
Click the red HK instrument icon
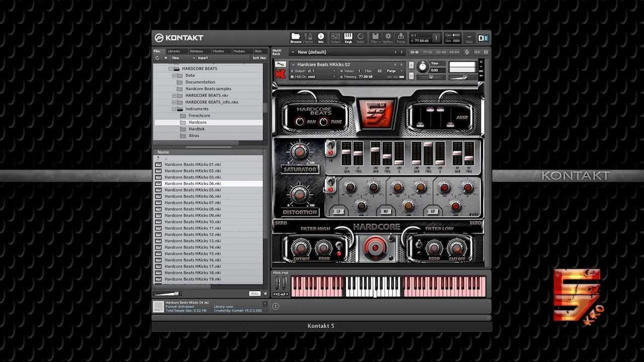coord(280,74)
